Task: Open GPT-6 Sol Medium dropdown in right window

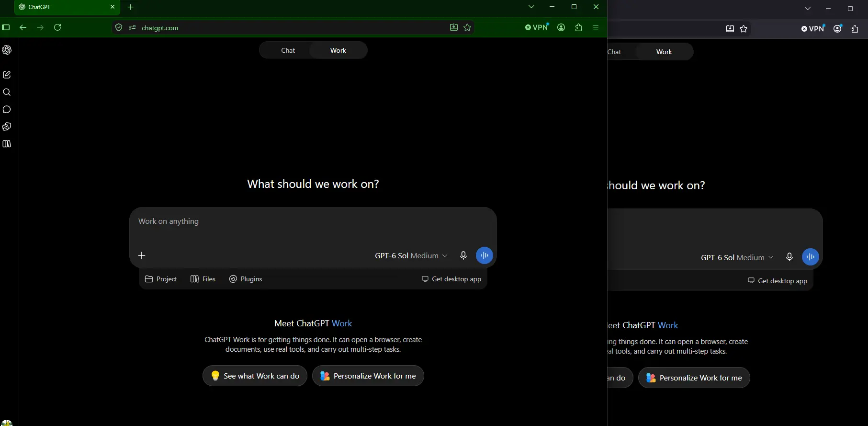Action: pyautogui.click(x=737, y=257)
